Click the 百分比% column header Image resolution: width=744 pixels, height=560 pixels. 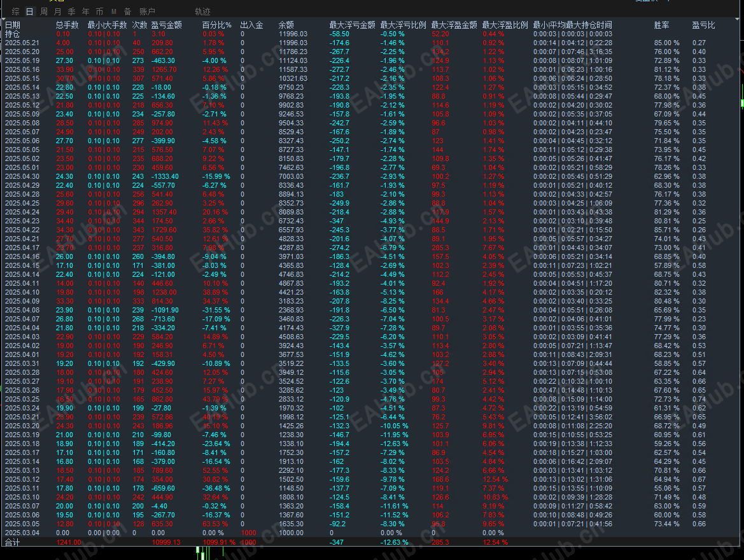[x=217, y=25]
